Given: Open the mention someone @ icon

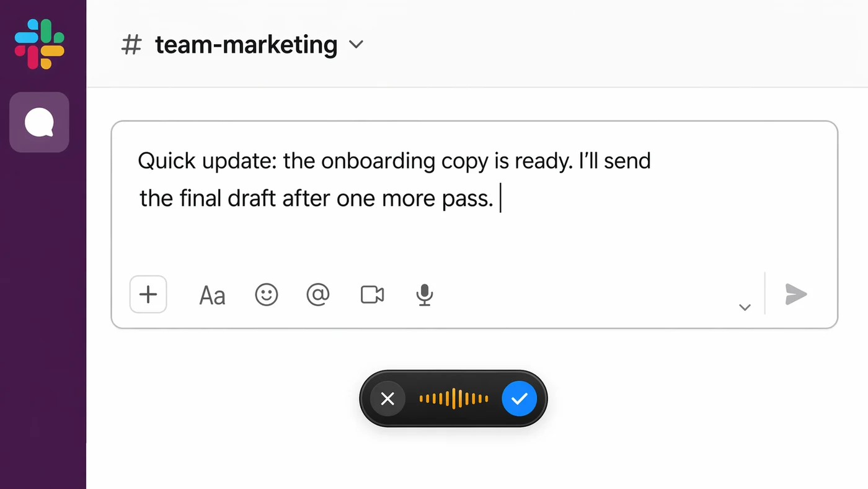Looking at the screenshot, I should coord(318,295).
